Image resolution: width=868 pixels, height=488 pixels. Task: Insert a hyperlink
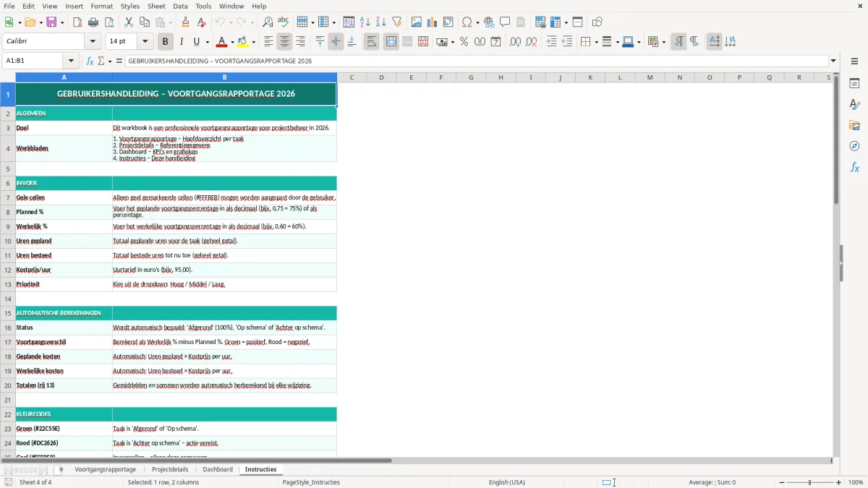[x=490, y=22]
